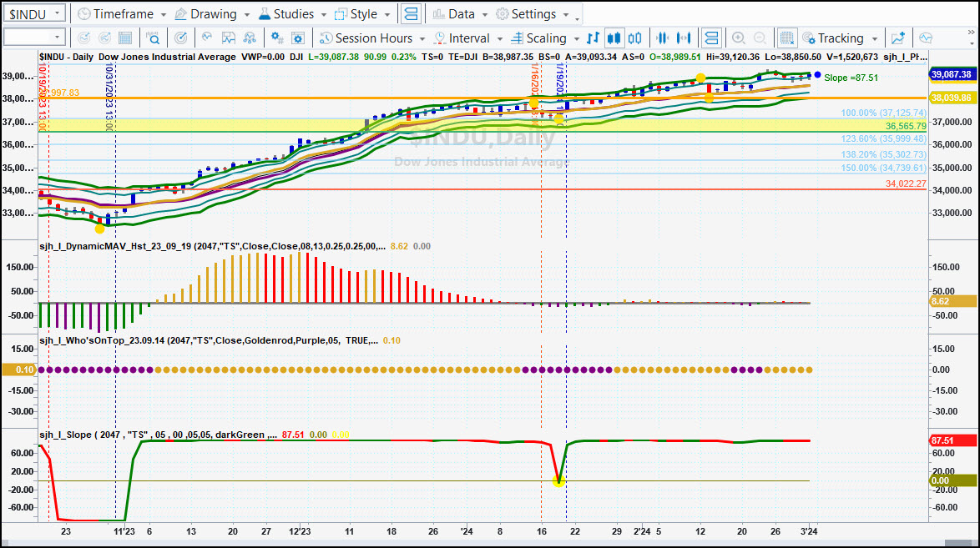
Task: Switch to hollow candlestick chart style
Action: [635, 38]
